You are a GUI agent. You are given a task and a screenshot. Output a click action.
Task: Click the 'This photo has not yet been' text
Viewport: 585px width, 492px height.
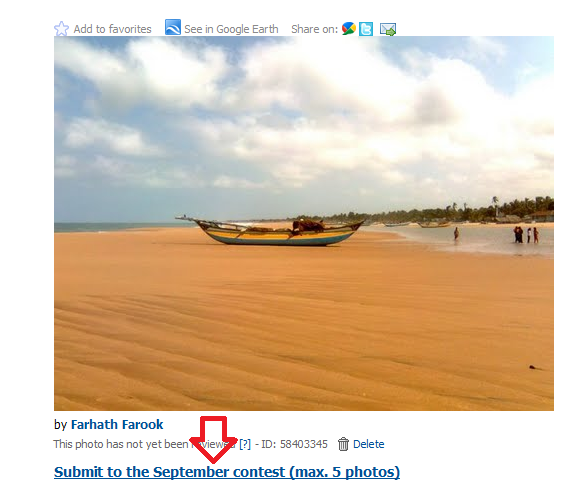point(121,444)
